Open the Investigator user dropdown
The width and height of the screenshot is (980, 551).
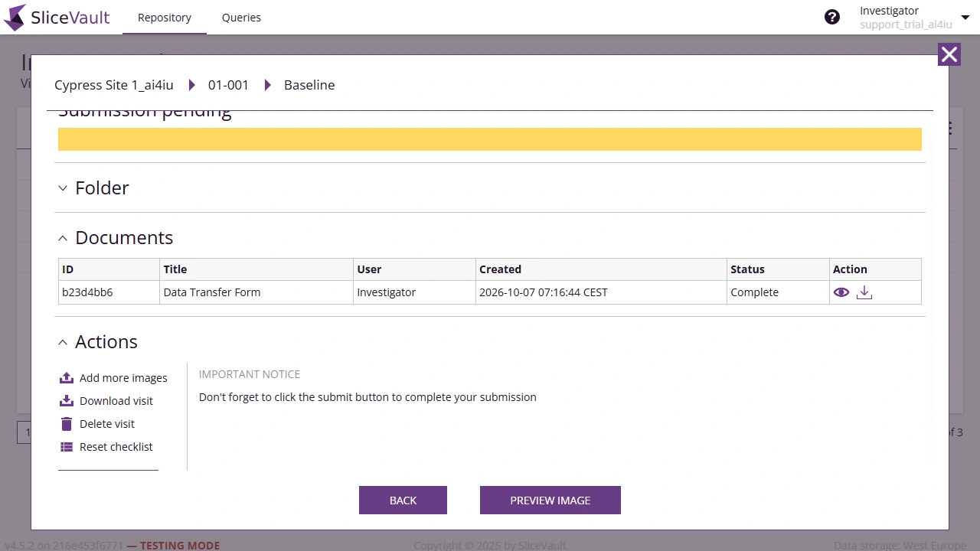pos(965,18)
